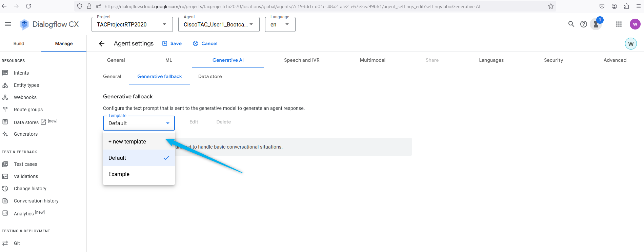
Task: Open the General settings tab
Action: point(116,60)
